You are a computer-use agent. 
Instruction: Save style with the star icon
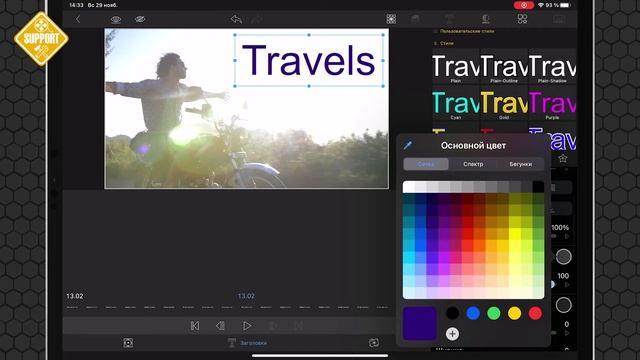[562, 158]
